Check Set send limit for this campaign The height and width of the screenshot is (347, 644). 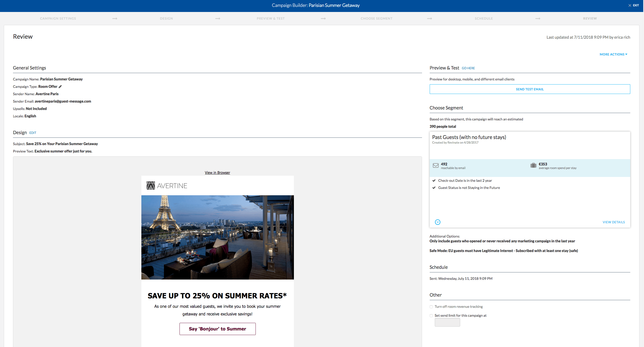coord(431,316)
